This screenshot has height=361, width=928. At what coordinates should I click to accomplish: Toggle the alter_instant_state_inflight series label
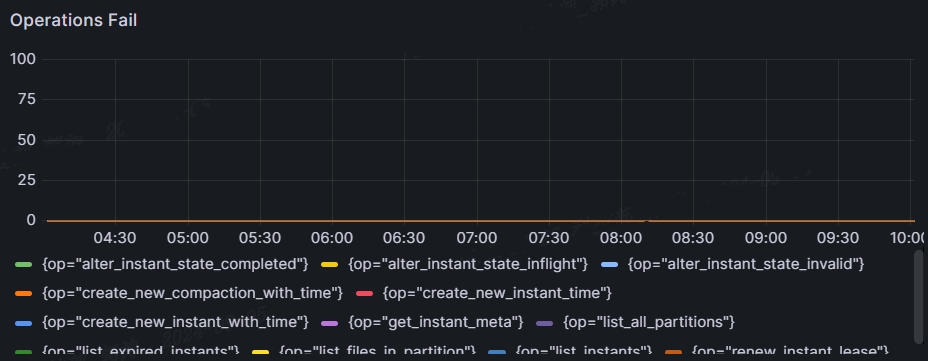pyautogui.click(x=468, y=264)
